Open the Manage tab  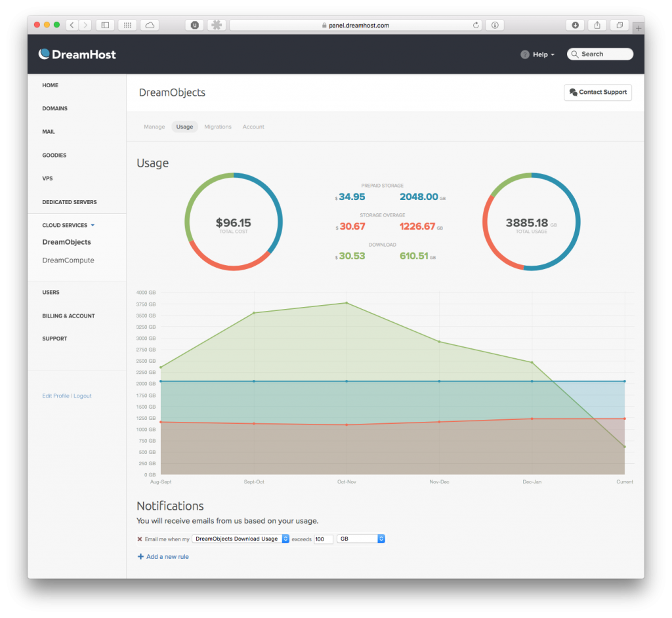pyautogui.click(x=154, y=127)
